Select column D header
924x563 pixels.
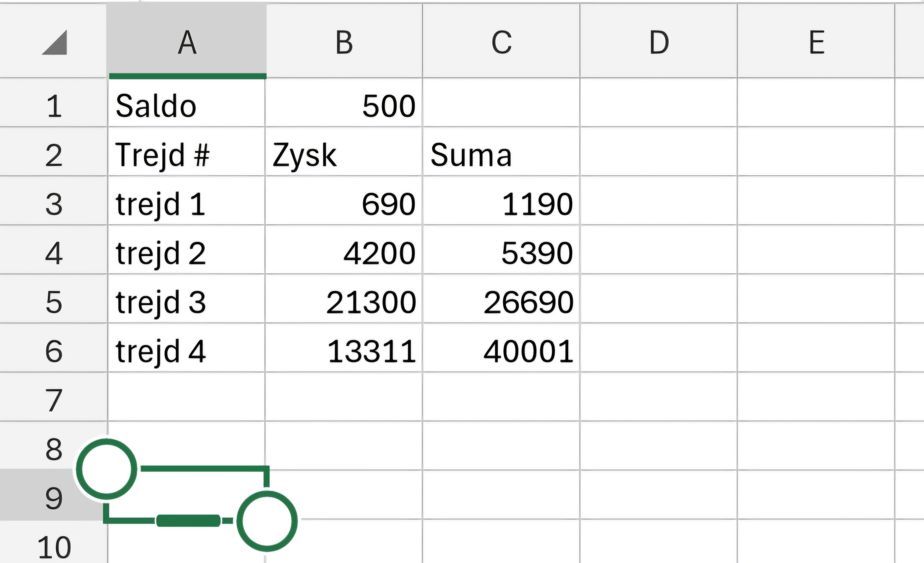click(659, 42)
